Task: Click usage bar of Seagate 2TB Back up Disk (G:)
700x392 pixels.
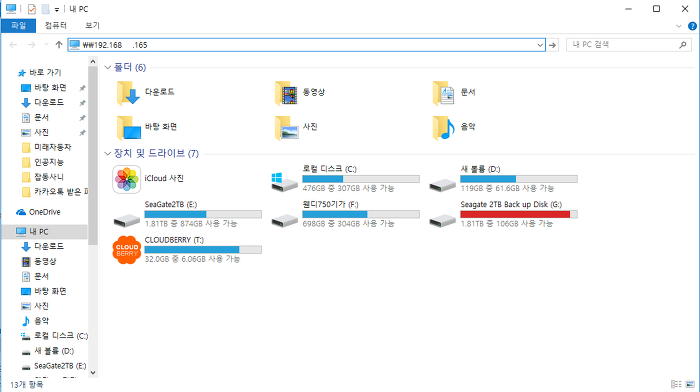Action: click(x=519, y=214)
